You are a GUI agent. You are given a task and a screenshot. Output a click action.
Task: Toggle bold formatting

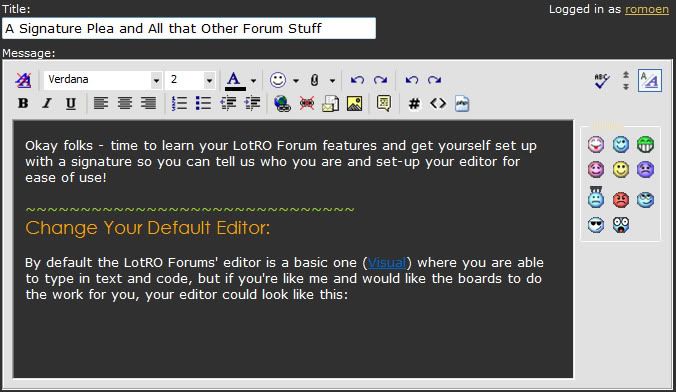coord(23,103)
